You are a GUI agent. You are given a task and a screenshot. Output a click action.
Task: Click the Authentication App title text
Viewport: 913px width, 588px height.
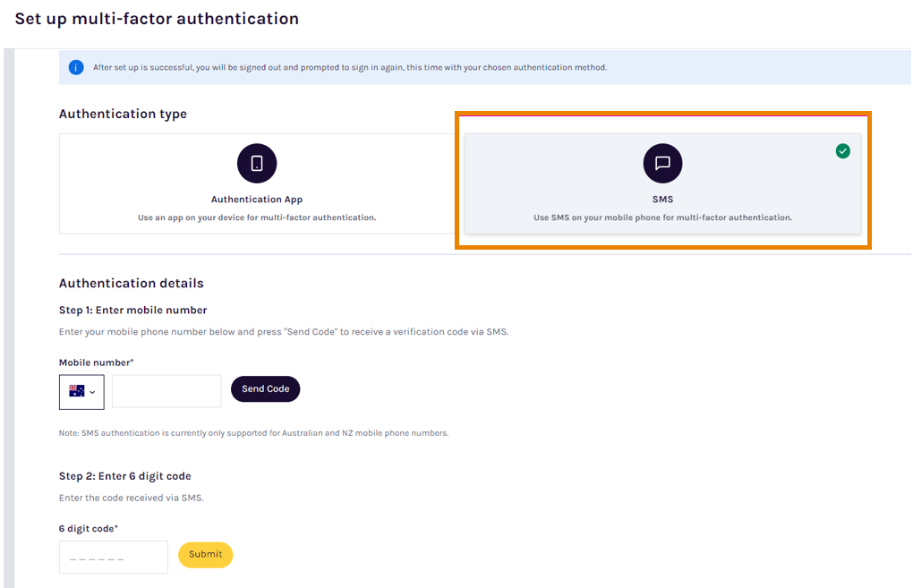(257, 199)
